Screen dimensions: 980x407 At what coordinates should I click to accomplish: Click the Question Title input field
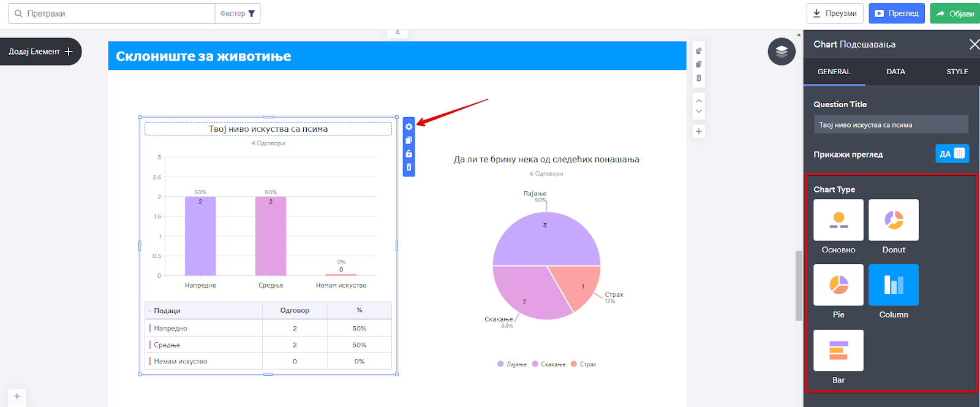tap(891, 124)
